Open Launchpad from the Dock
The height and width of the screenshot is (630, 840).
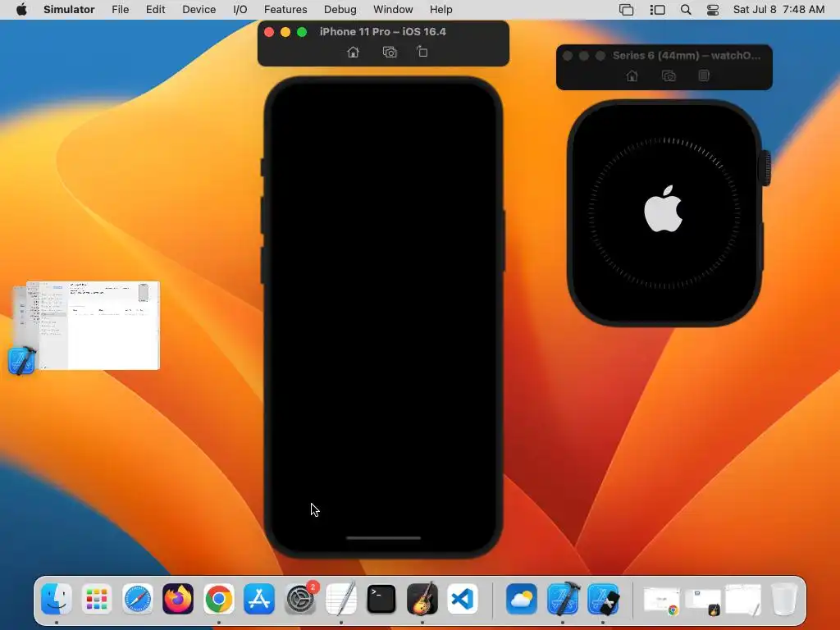(97, 598)
